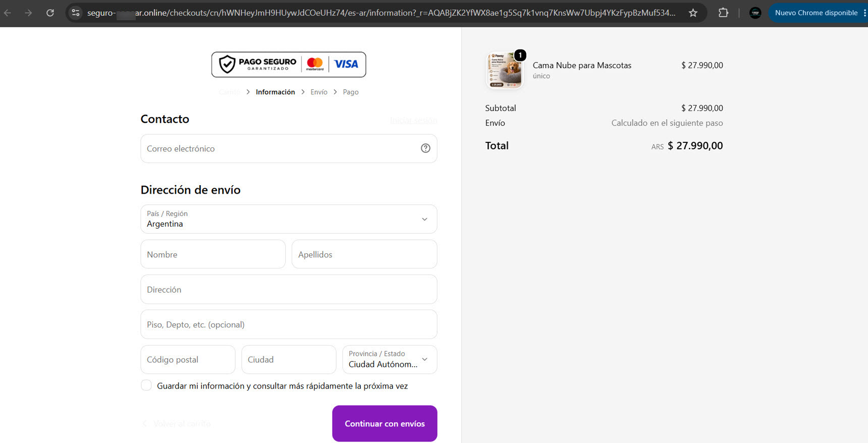Follow the Volver al carrito link

click(x=176, y=424)
